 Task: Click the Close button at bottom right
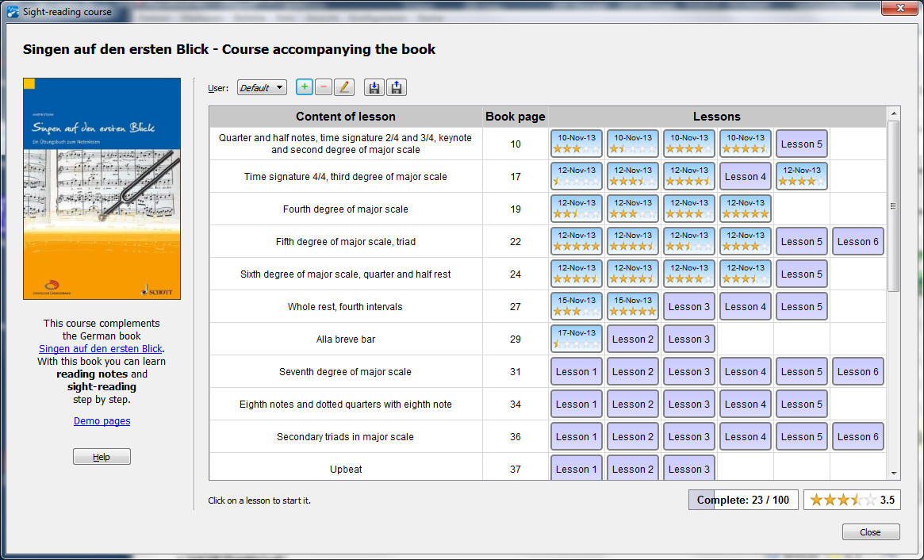click(871, 531)
